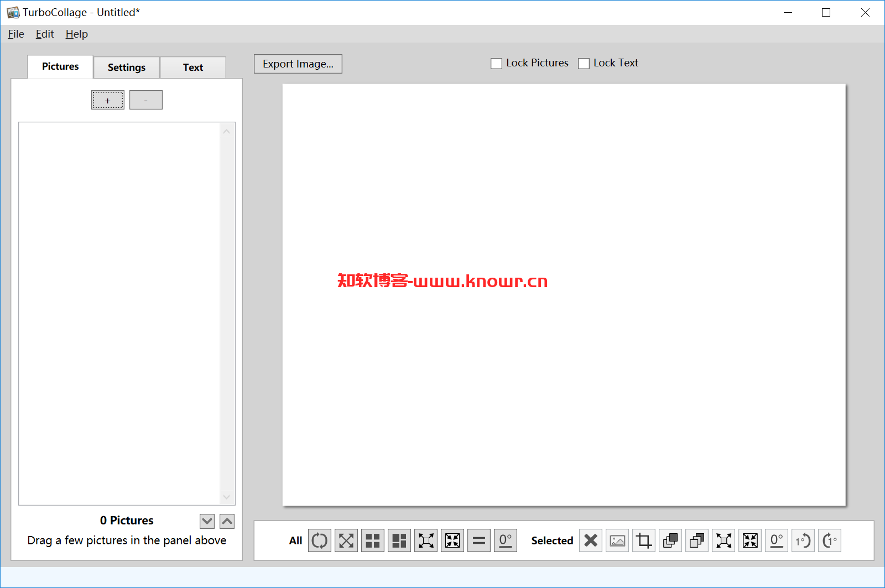Rotate the selected picture 1° counterclockwise
Screen dimensions: 885x588
(x=803, y=540)
